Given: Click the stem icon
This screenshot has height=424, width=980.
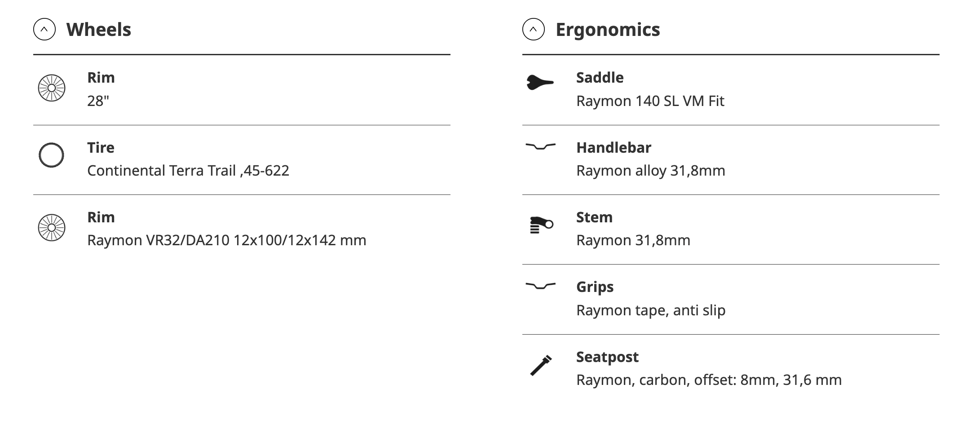Looking at the screenshot, I should coord(541,225).
